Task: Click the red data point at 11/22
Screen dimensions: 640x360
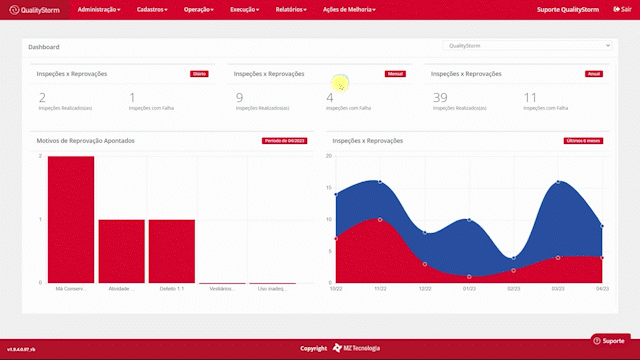Action: click(380, 220)
